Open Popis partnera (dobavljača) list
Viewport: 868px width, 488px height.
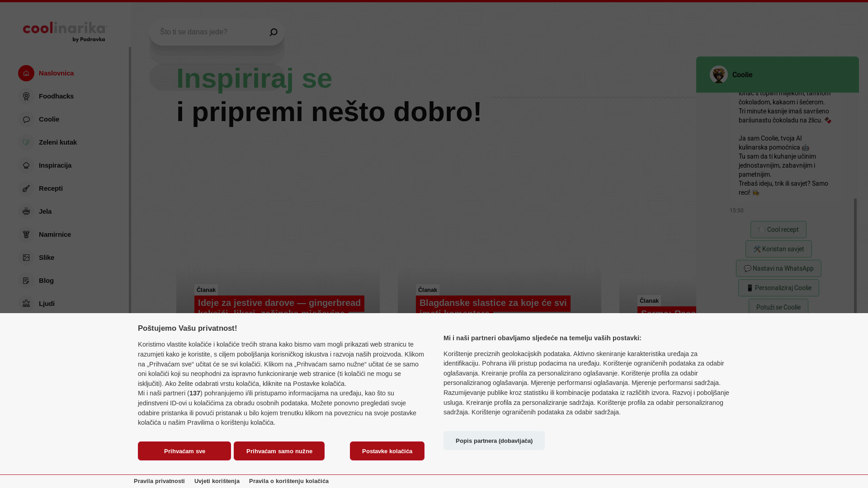tap(494, 441)
